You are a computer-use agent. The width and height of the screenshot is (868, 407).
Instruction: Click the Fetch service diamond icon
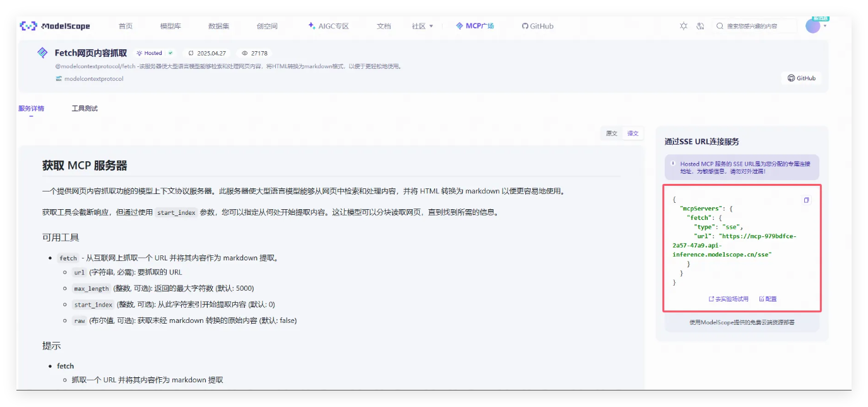43,53
